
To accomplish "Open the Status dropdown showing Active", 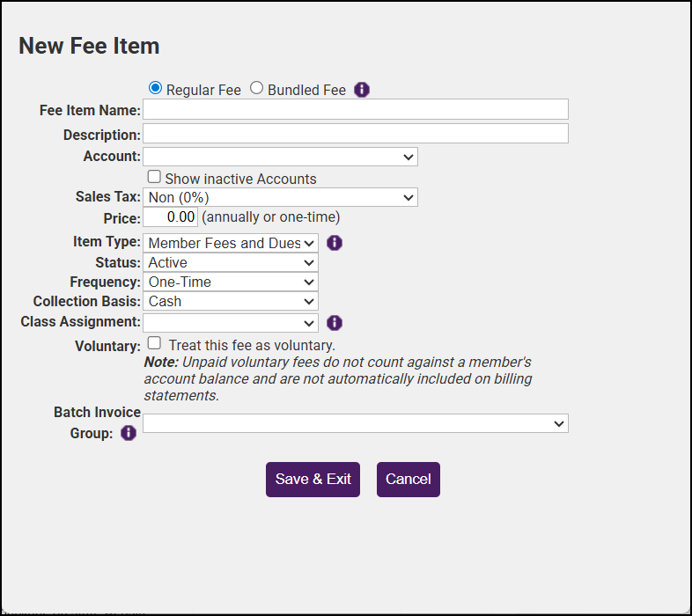I will pos(231,262).
